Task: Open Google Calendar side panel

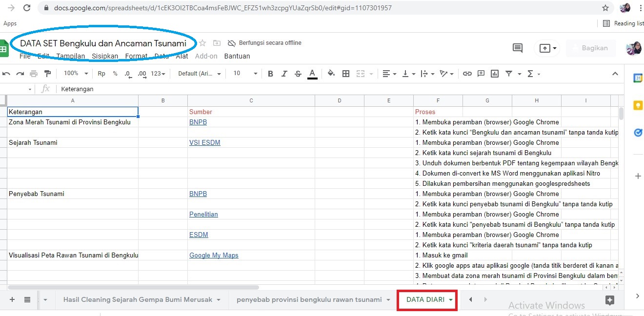Action: 638,78
